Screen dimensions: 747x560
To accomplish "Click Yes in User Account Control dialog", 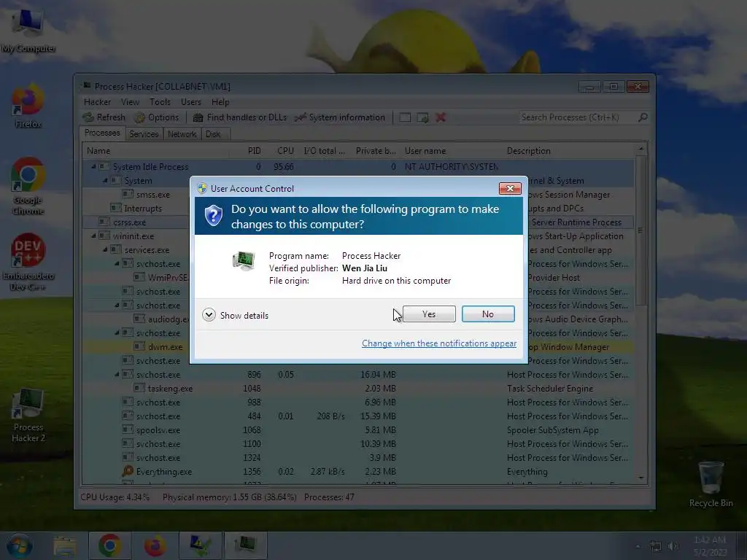I will (429, 314).
